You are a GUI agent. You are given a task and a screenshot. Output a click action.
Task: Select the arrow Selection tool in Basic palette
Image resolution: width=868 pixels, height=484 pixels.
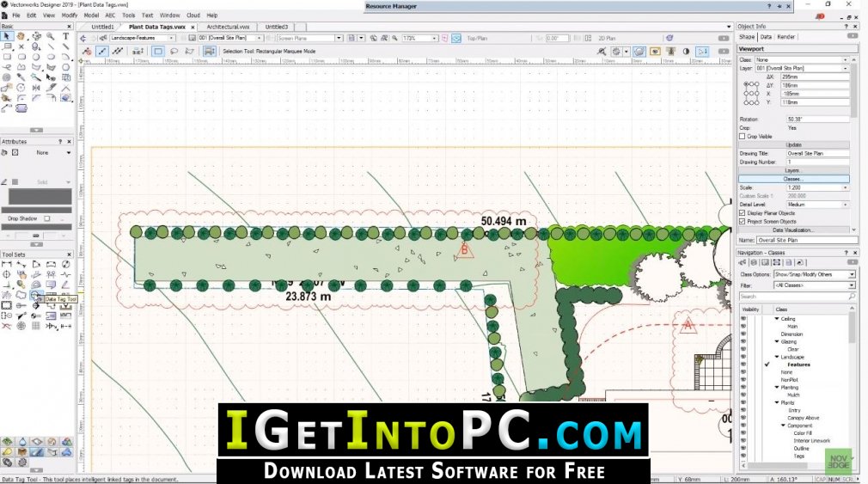point(7,36)
